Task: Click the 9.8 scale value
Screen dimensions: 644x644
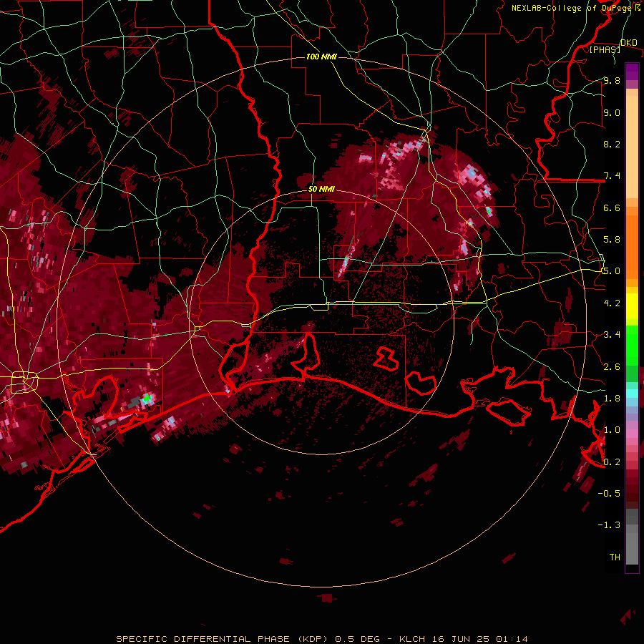Action: click(x=612, y=80)
